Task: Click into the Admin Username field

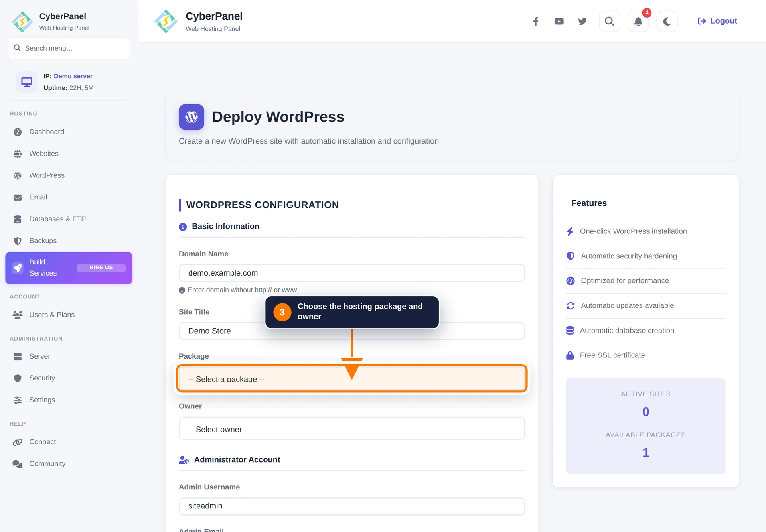Action: pyautogui.click(x=351, y=506)
